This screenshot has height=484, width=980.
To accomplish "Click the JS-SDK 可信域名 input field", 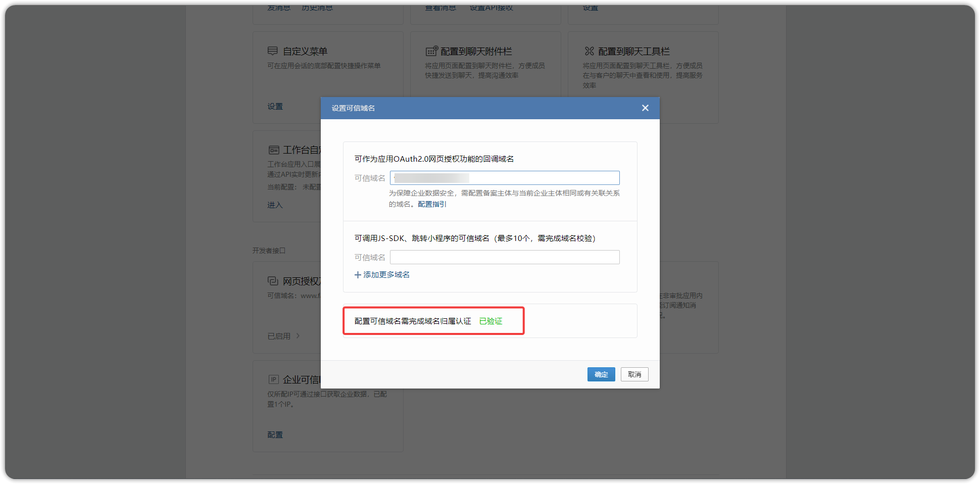I will tap(505, 257).
